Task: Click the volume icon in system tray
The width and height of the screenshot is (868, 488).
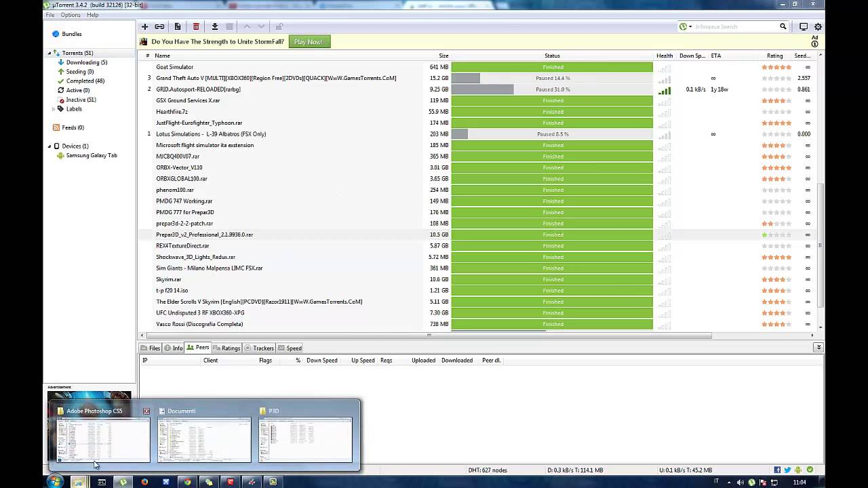Action: coord(741,483)
